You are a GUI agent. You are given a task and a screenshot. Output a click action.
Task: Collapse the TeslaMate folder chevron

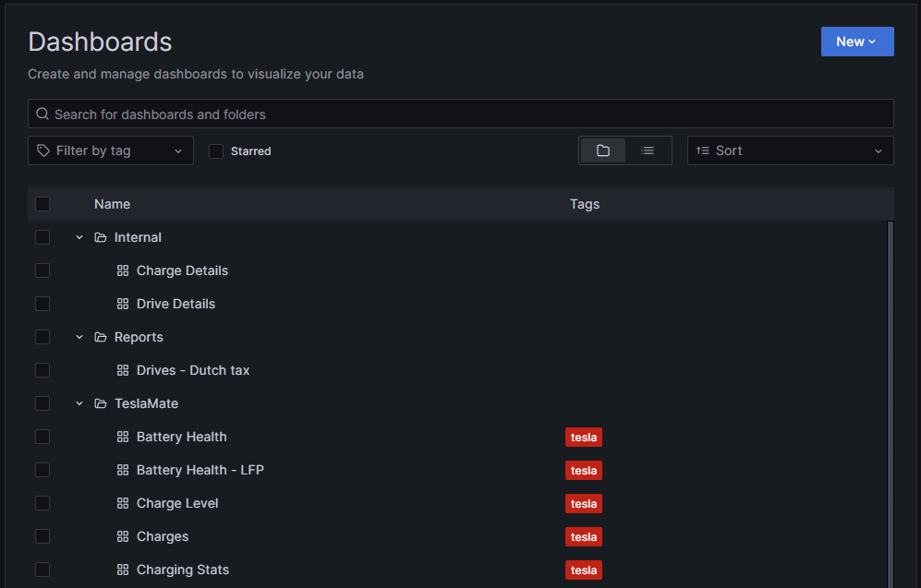coord(79,403)
